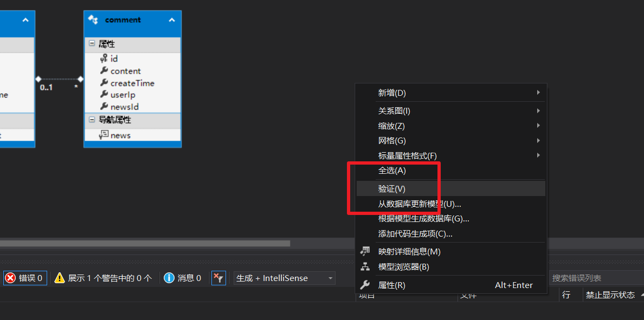Click the yellow warning icon in status bar
The width and height of the screenshot is (644, 320).
tap(60, 278)
